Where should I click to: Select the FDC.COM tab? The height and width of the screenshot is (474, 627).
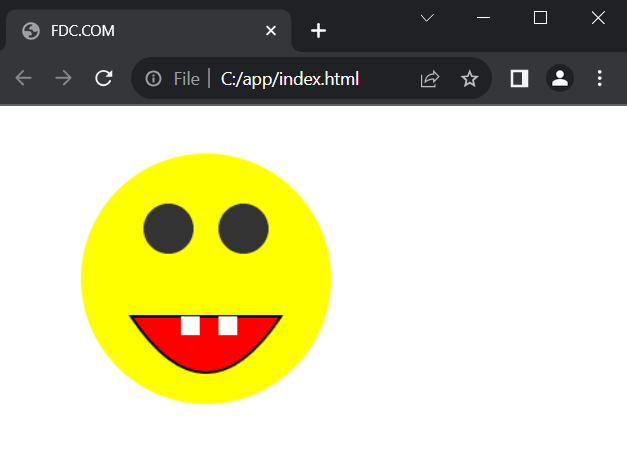click(148, 30)
